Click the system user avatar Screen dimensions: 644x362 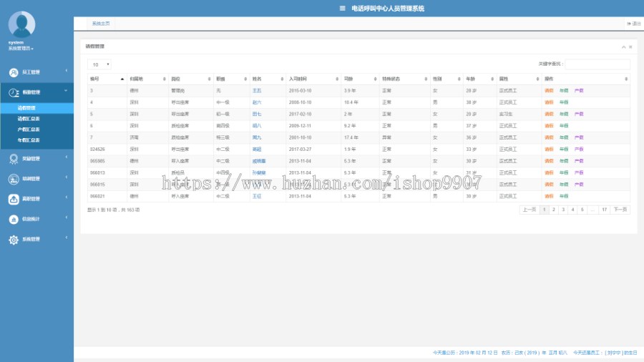21,24
